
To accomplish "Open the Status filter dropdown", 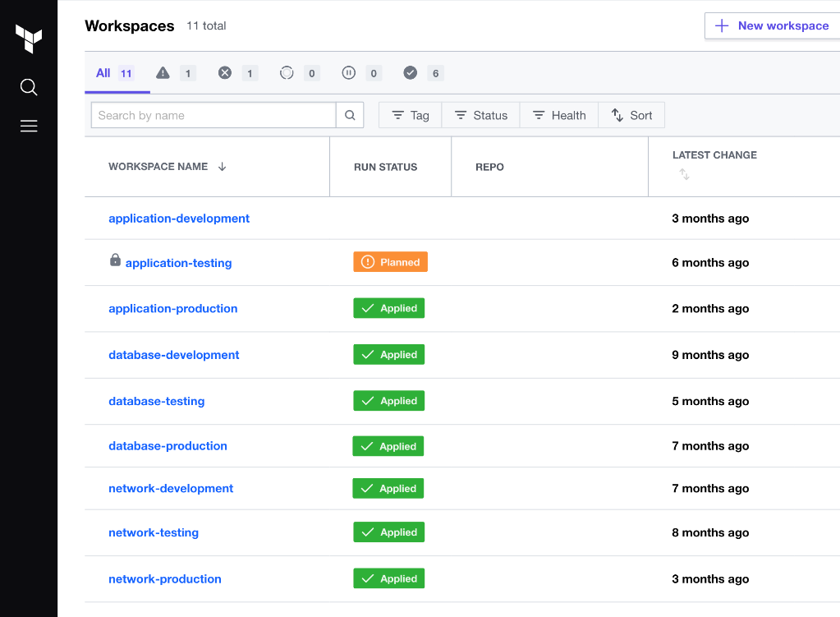I will (480, 114).
